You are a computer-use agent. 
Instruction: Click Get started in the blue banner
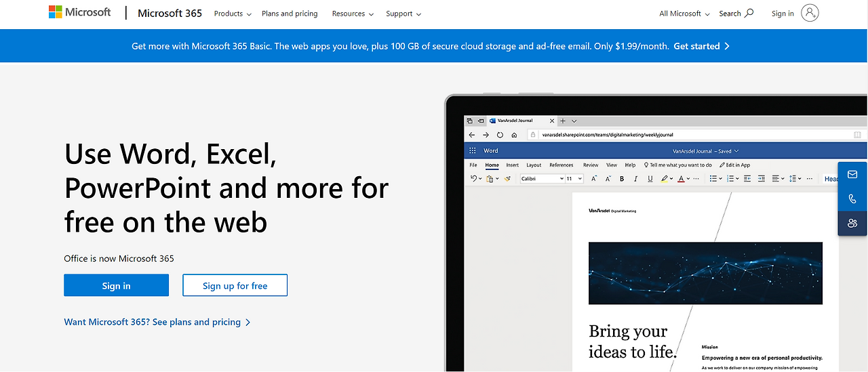(x=701, y=46)
